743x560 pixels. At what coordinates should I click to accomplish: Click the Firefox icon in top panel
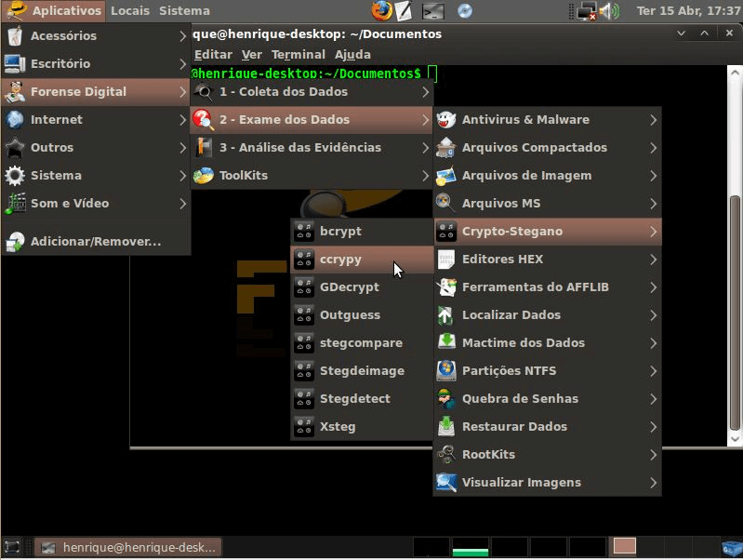coord(381,11)
